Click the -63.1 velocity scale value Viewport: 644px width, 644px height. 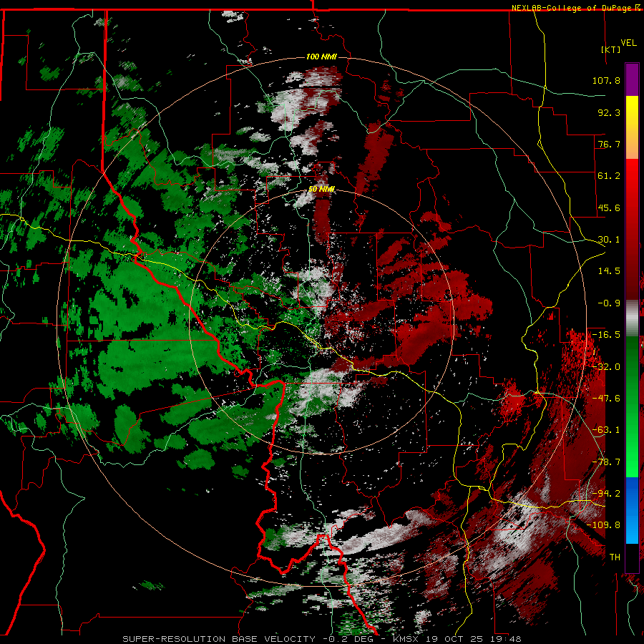click(606, 430)
